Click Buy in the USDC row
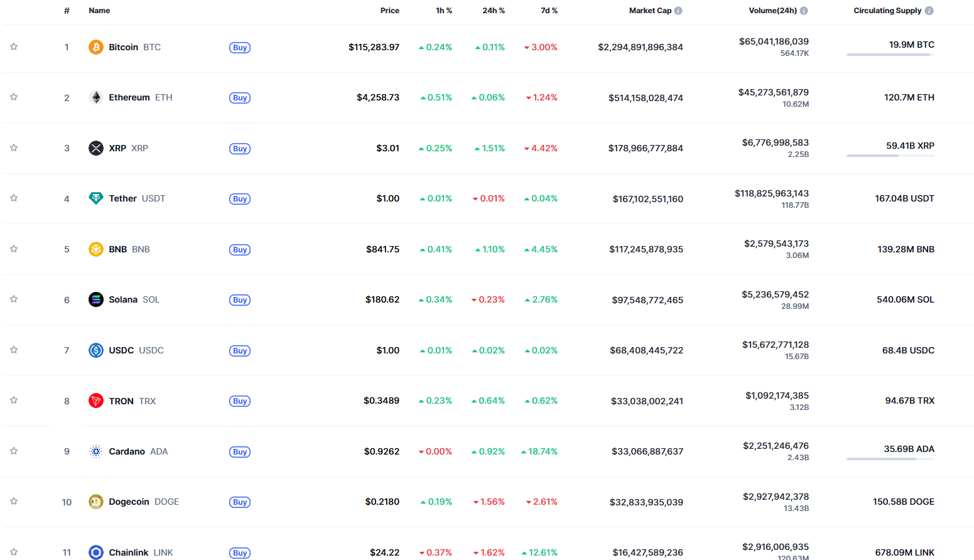 coord(240,351)
